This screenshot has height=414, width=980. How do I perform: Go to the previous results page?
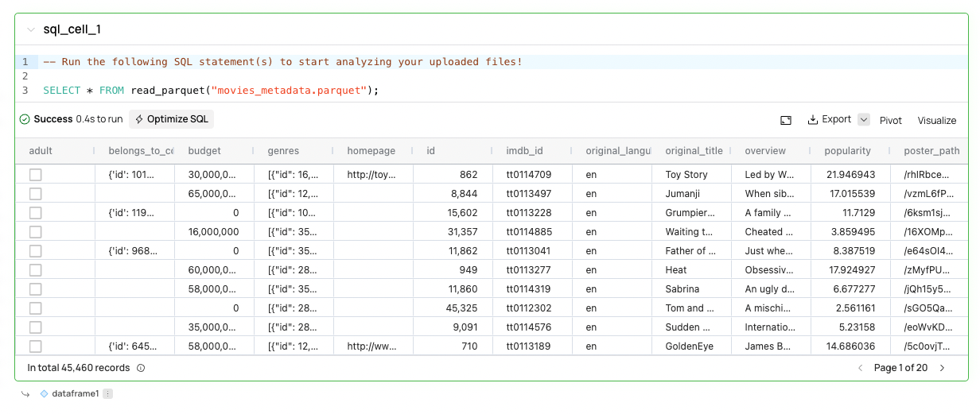(860, 368)
